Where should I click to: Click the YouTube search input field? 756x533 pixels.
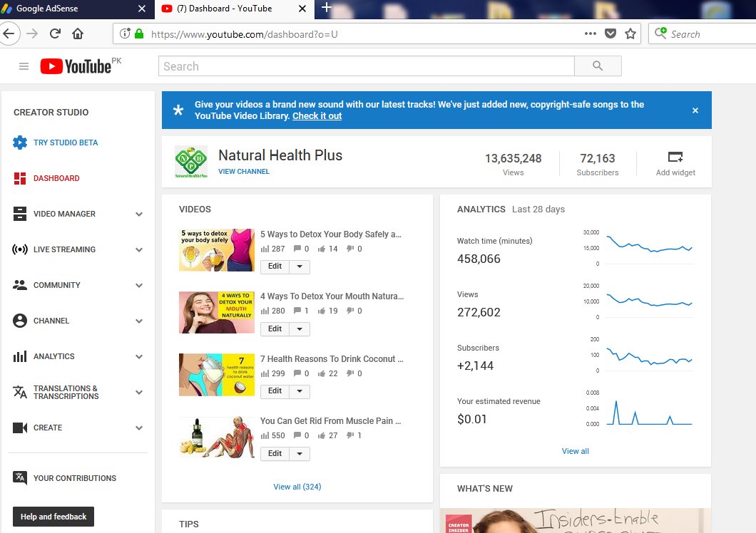click(367, 66)
